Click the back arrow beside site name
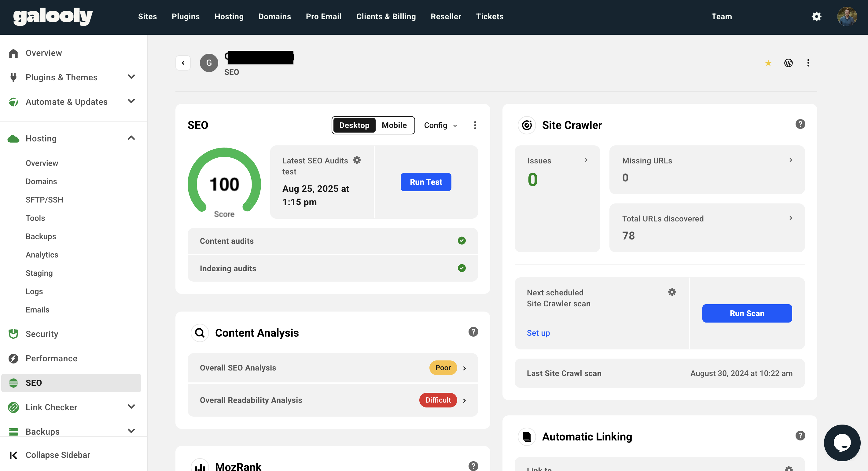The image size is (868, 471). 183,63
